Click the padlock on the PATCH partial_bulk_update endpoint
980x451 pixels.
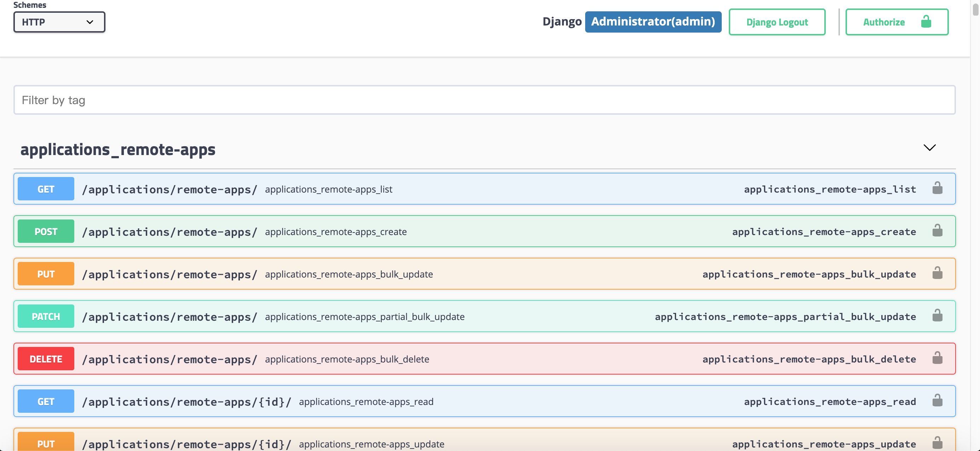[x=938, y=316]
